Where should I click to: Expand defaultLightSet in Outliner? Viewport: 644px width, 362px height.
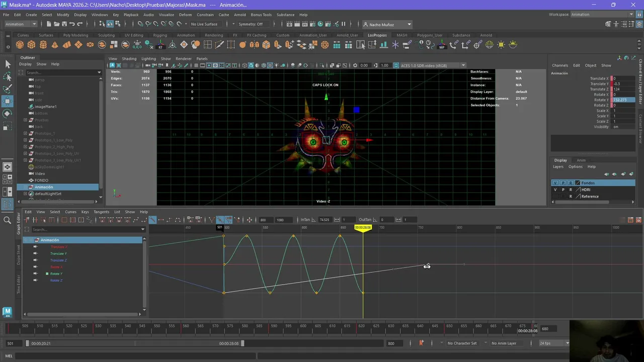(x=25, y=194)
